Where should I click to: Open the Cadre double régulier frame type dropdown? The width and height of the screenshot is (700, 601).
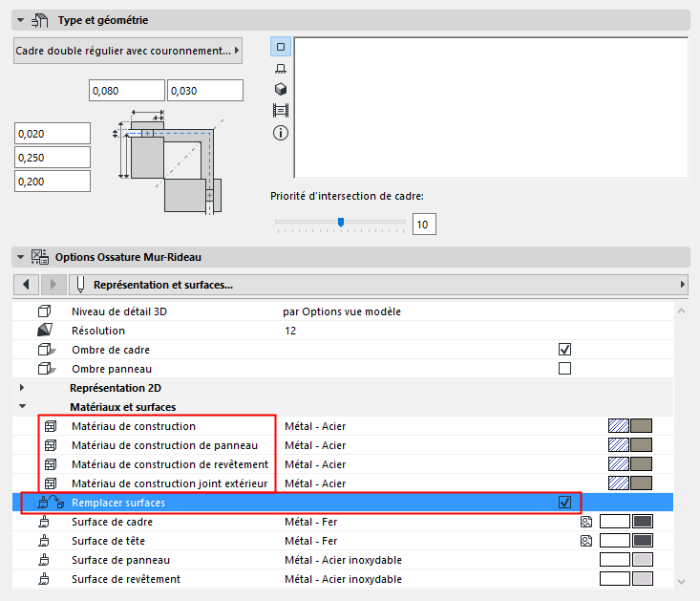click(128, 51)
